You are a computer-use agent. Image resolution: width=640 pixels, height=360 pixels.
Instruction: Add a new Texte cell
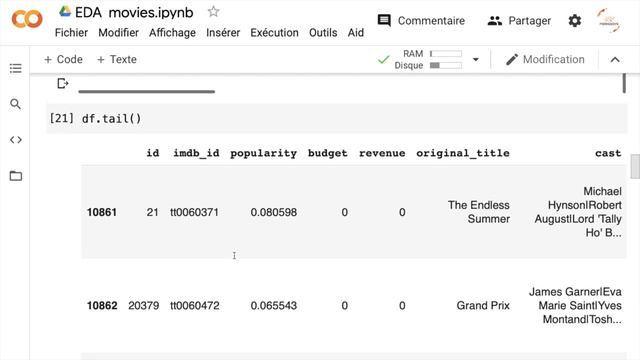tap(117, 60)
